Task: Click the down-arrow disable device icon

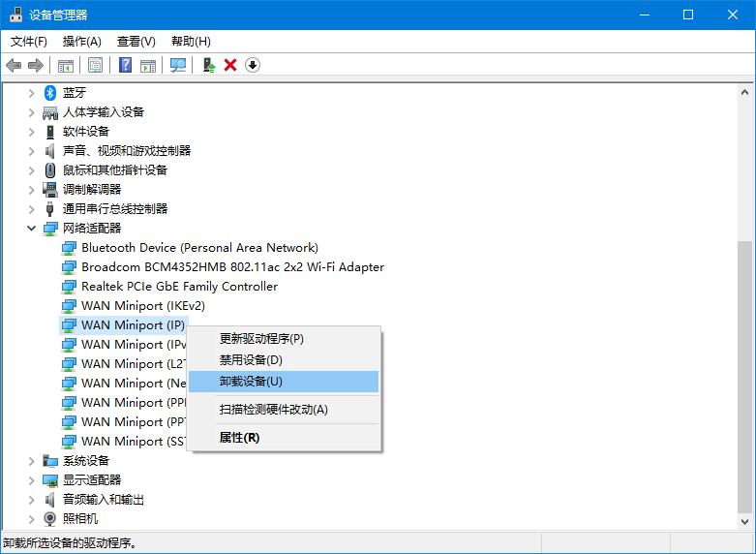Action: point(253,65)
